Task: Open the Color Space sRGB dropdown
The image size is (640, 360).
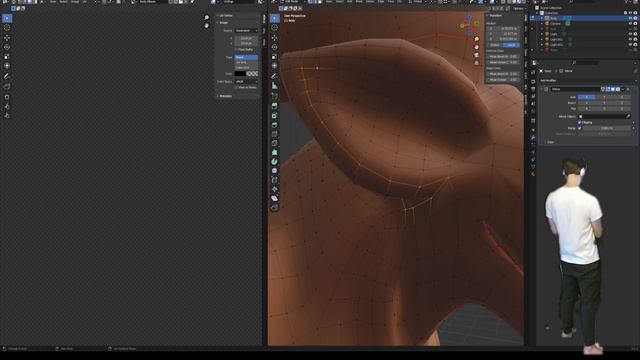Action: coord(246,82)
